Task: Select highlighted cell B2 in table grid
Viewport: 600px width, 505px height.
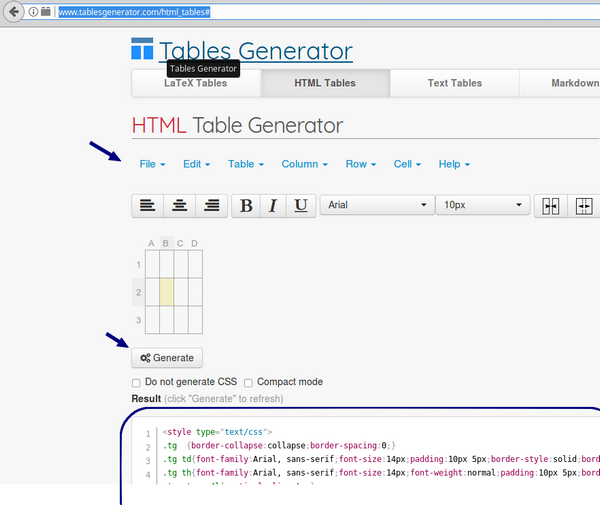Action: pyautogui.click(x=166, y=292)
